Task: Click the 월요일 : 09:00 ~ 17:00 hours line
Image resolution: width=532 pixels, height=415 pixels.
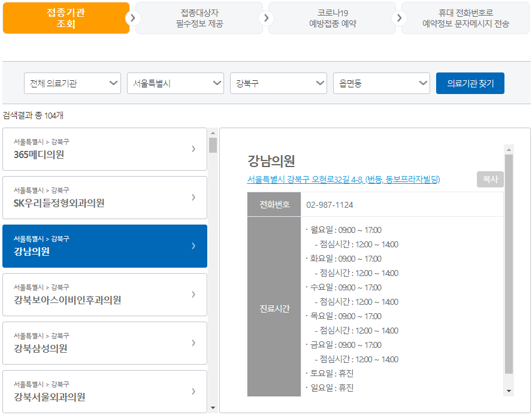Action: point(343,230)
